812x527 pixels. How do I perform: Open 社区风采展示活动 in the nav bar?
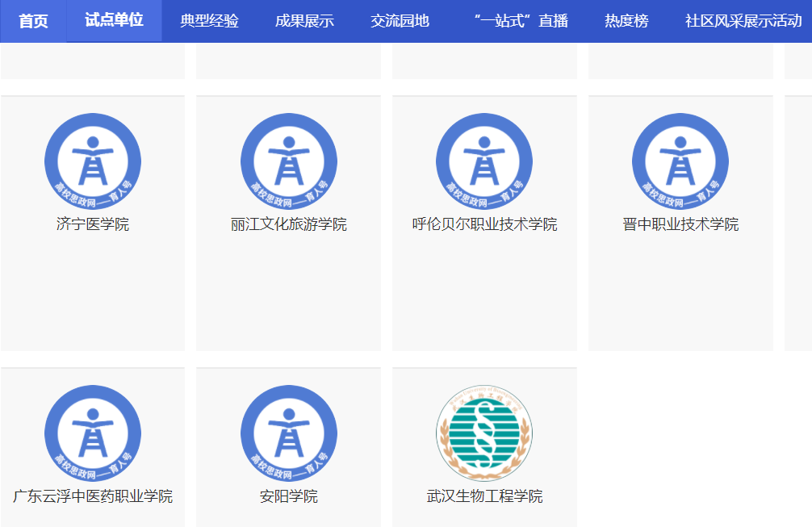point(743,21)
